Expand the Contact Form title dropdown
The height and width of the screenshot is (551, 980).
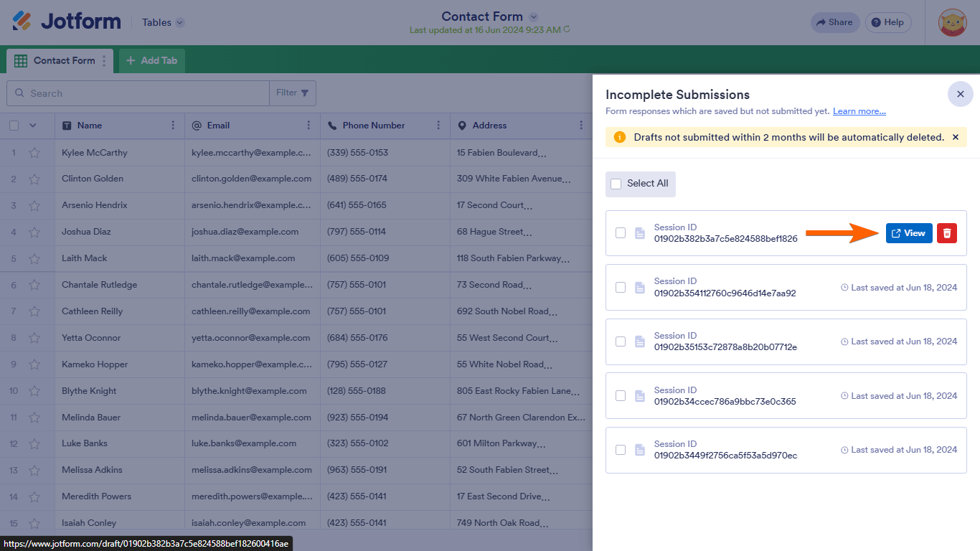tap(532, 16)
